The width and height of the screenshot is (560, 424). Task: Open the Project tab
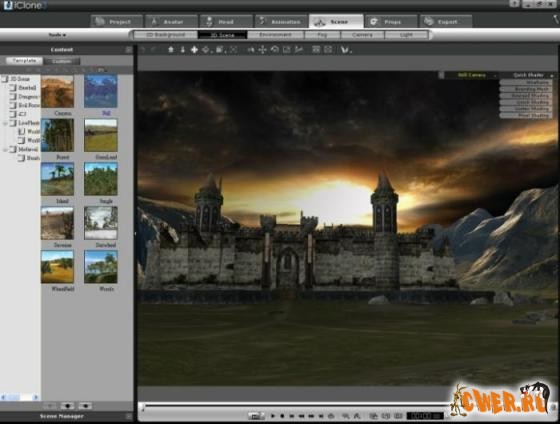point(117,21)
